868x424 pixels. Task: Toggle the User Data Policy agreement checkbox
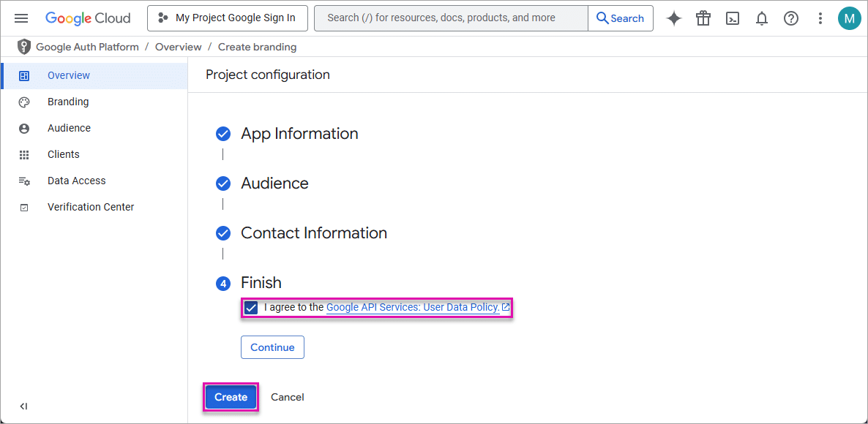pyautogui.click(x=251, y=308)
